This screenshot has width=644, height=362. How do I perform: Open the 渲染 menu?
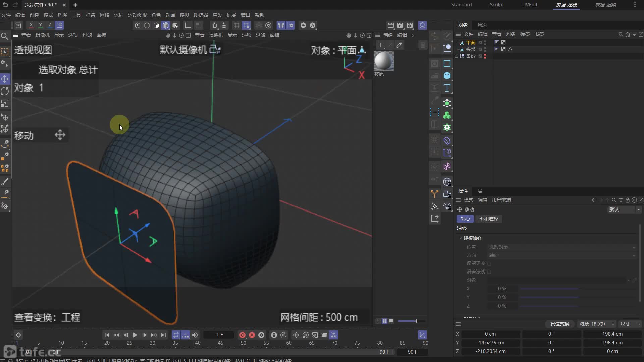click(217, 15)
